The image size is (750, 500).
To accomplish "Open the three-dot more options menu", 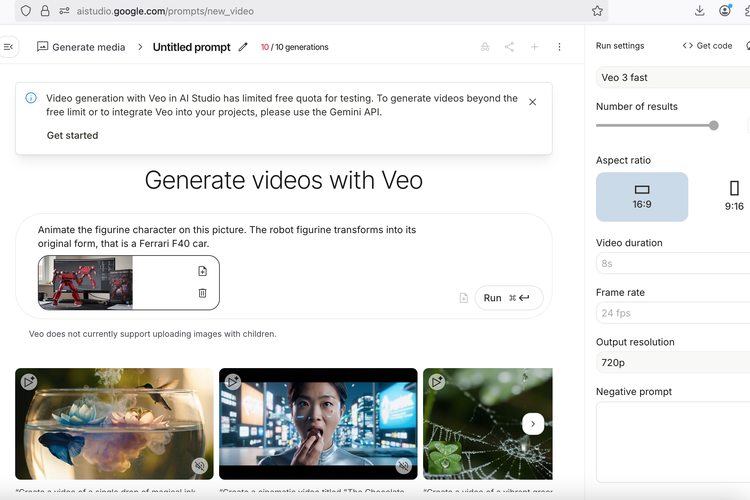I will click(x=559, y=47).
